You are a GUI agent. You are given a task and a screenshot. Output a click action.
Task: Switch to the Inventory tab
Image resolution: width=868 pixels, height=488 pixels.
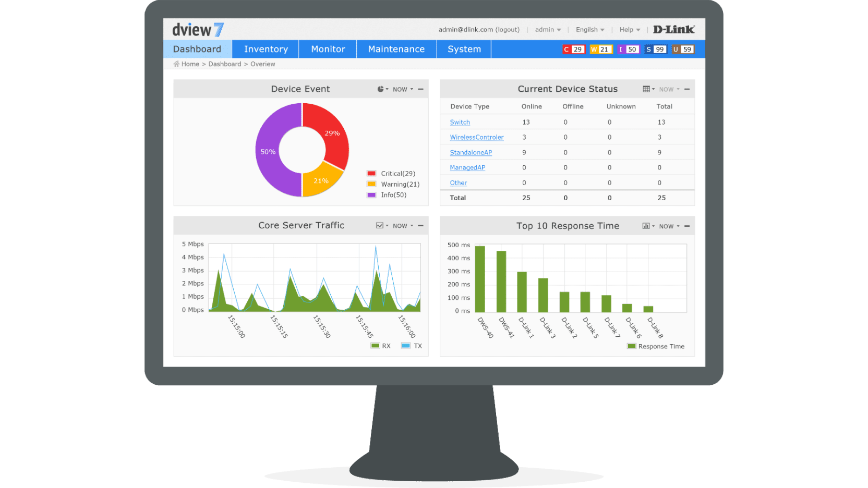point(265,48)
